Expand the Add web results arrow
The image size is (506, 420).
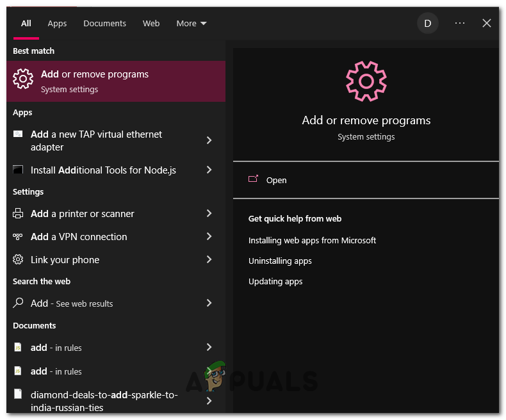209,303
